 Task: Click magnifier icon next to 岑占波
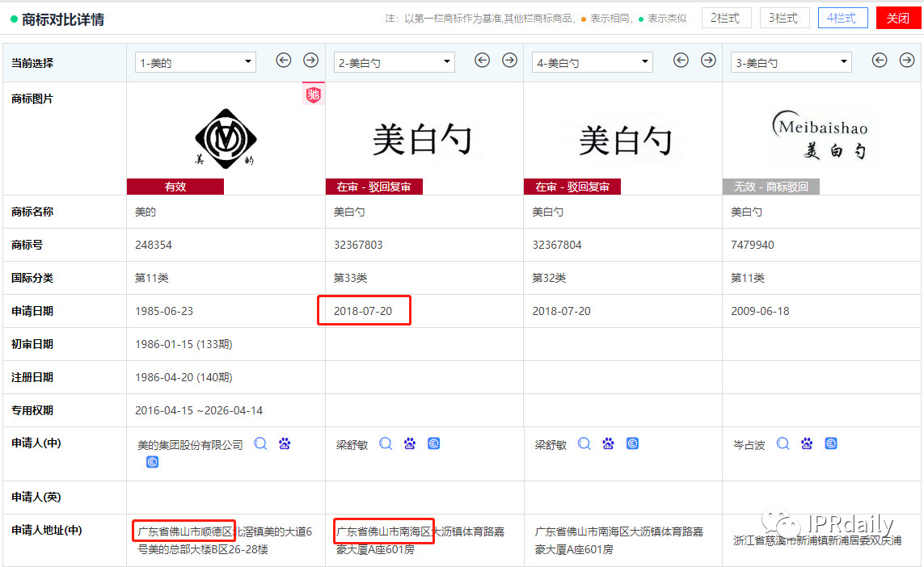point(783,444)
